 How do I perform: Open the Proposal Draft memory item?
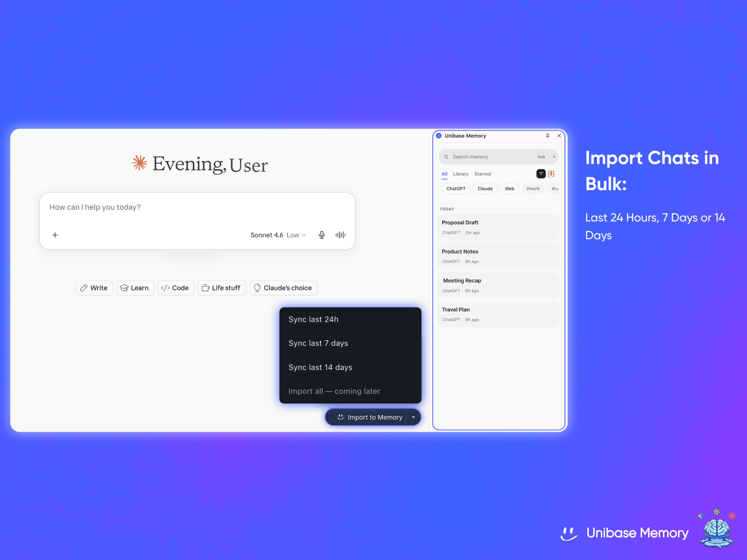tap(498, 227)
